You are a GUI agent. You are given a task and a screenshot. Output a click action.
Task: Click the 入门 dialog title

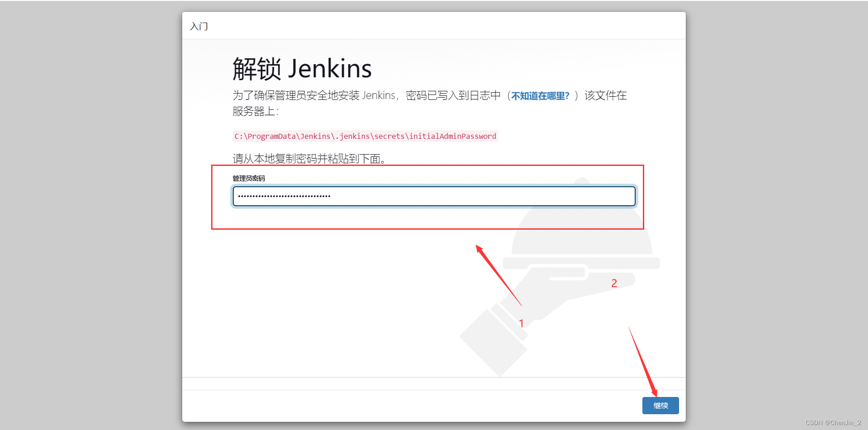[199, 26]
